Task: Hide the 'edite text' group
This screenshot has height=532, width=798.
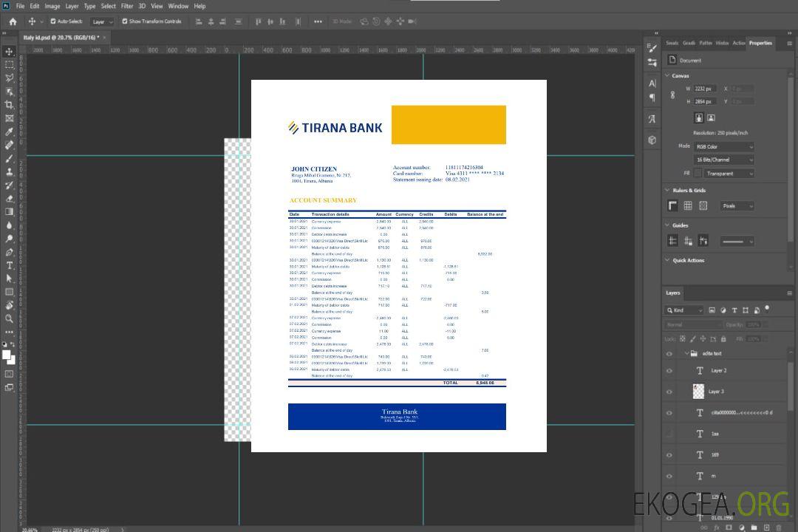Action: [669, 354]
